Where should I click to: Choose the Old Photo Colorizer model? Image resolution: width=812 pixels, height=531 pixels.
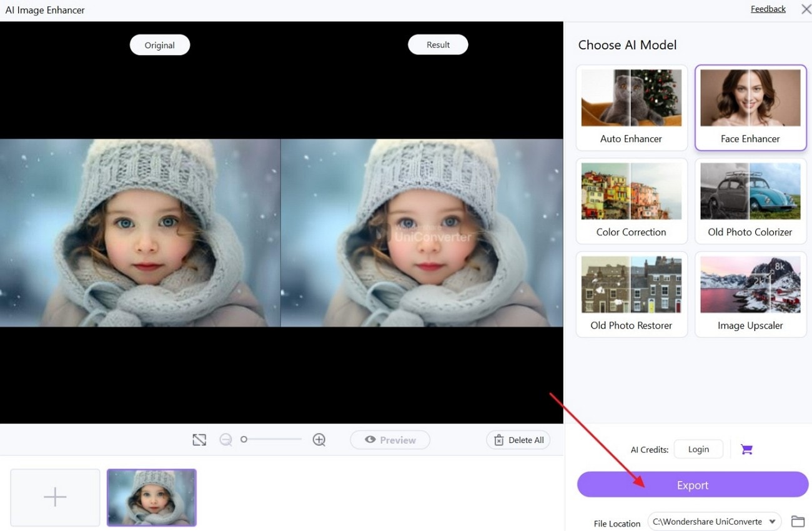click(x=750, y=201)
